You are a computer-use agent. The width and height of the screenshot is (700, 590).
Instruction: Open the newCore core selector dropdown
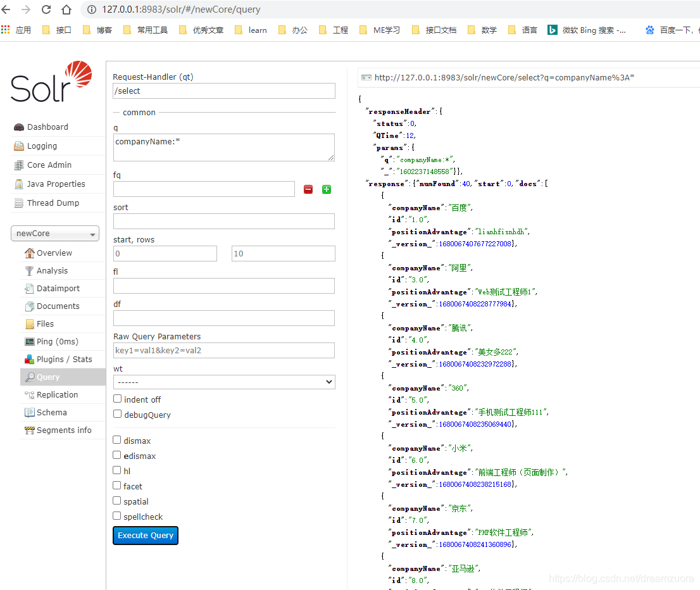pos(55,234)
